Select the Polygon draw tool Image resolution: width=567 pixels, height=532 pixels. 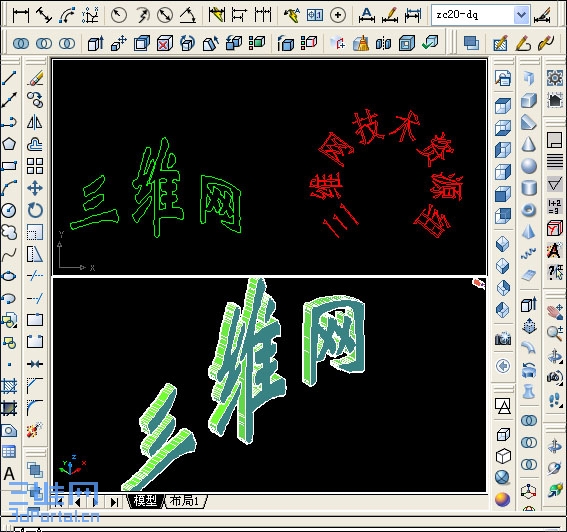click(9, 144)
